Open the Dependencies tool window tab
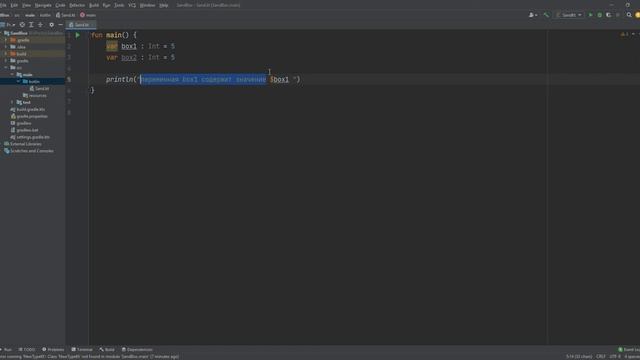Screen dimensions: 640x360 coord(137,349)
